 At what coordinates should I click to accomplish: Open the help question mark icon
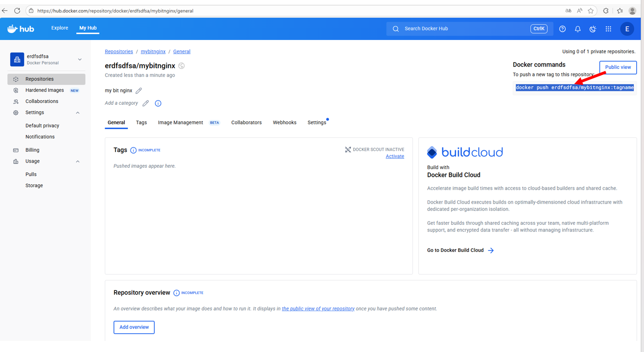coord(562,29)
